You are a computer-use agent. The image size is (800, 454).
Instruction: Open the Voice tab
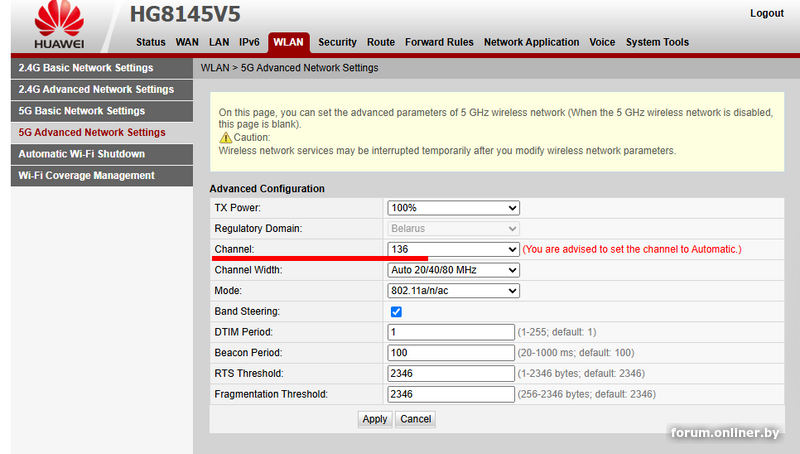click(x=602, y=42)
